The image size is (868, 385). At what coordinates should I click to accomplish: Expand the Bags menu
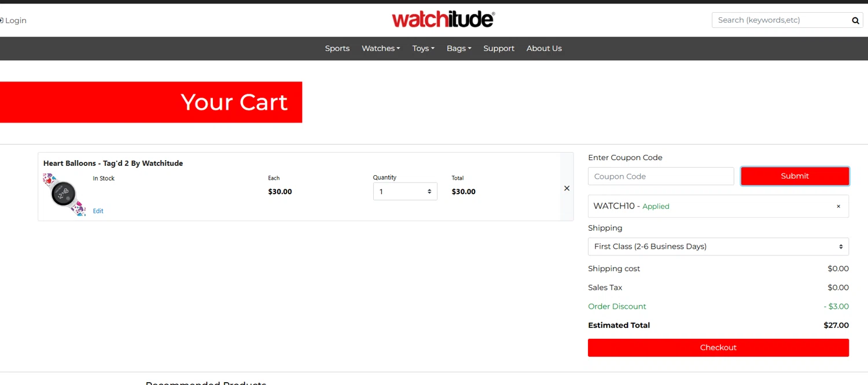pos(459,49)
